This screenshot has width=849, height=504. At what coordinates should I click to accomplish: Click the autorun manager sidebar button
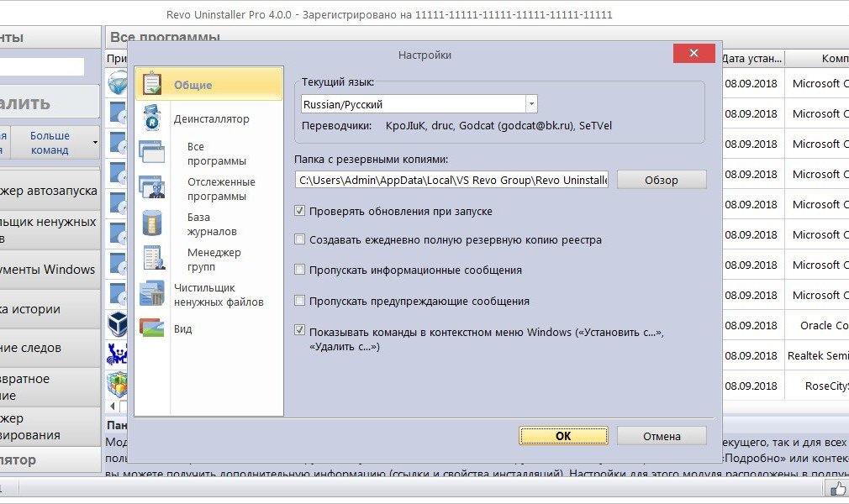pos(50,190)
